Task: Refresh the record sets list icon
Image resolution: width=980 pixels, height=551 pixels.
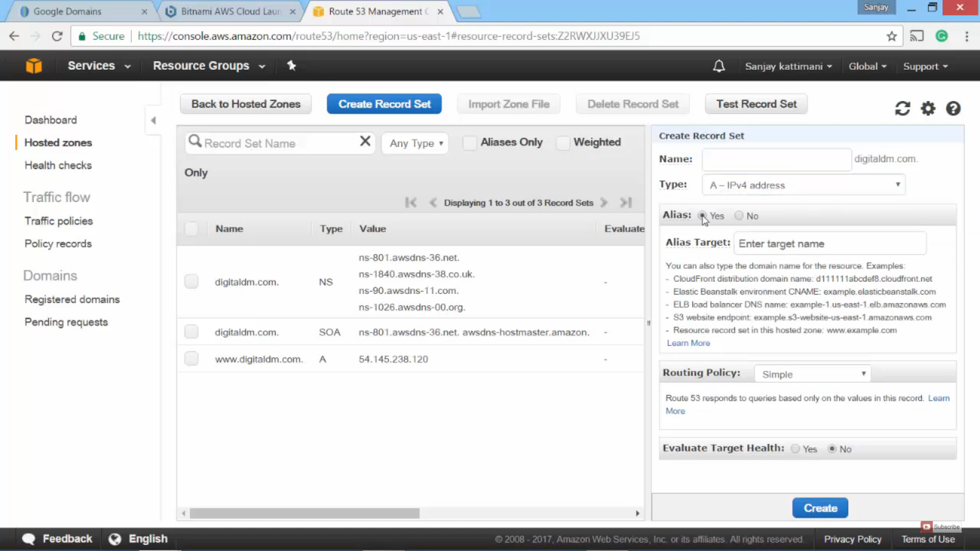Action: tap(902, 108)
